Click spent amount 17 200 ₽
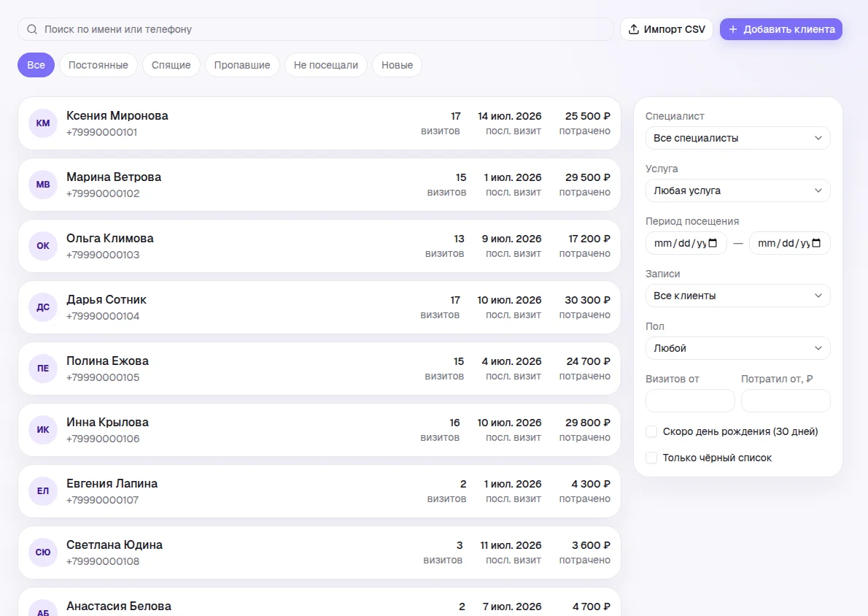This screenshot has height=616, width=868. coord(589,239)
